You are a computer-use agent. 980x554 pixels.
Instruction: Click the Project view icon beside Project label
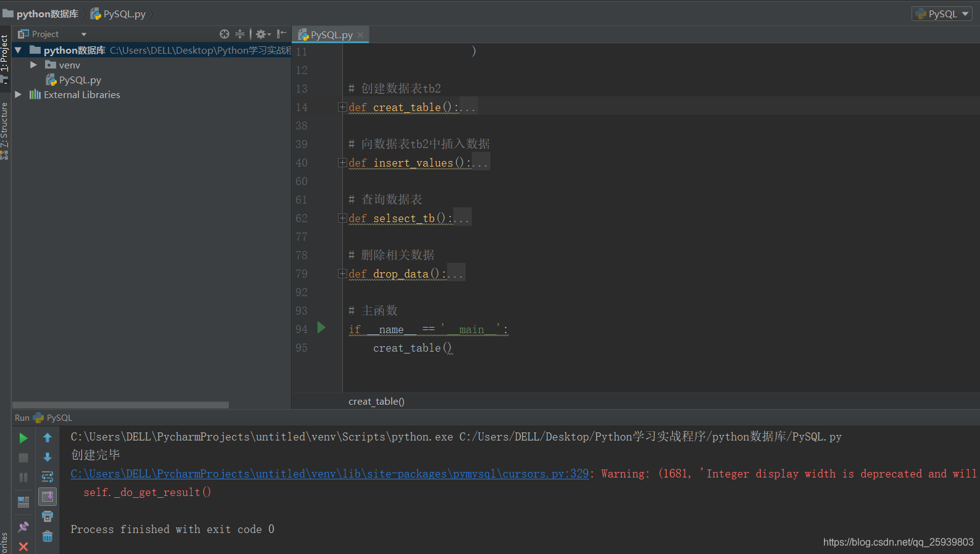point(23,34)
